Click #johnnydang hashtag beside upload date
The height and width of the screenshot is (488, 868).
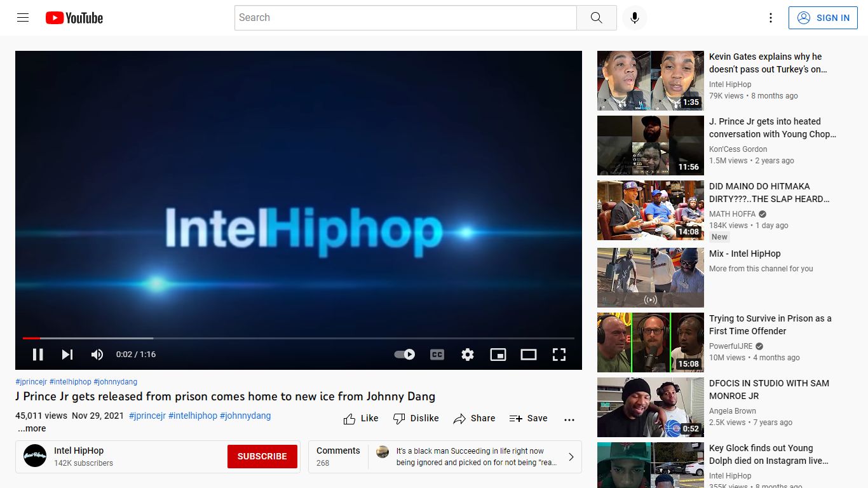(x=245, y=416)
